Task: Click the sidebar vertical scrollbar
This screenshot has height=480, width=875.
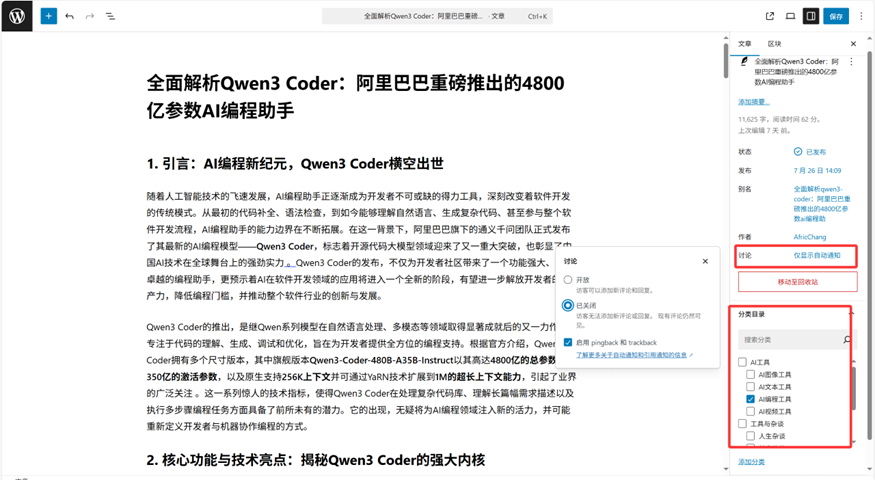Action: [869, 246]
